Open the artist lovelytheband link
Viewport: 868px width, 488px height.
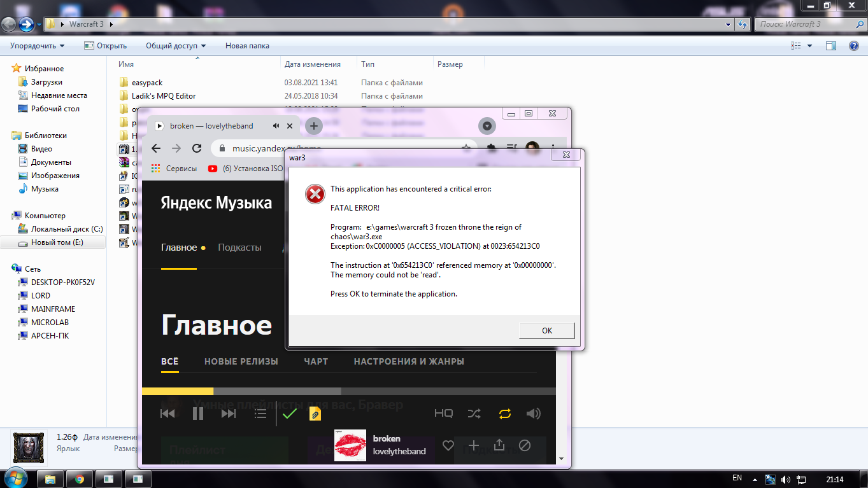(x=399, y=452)
